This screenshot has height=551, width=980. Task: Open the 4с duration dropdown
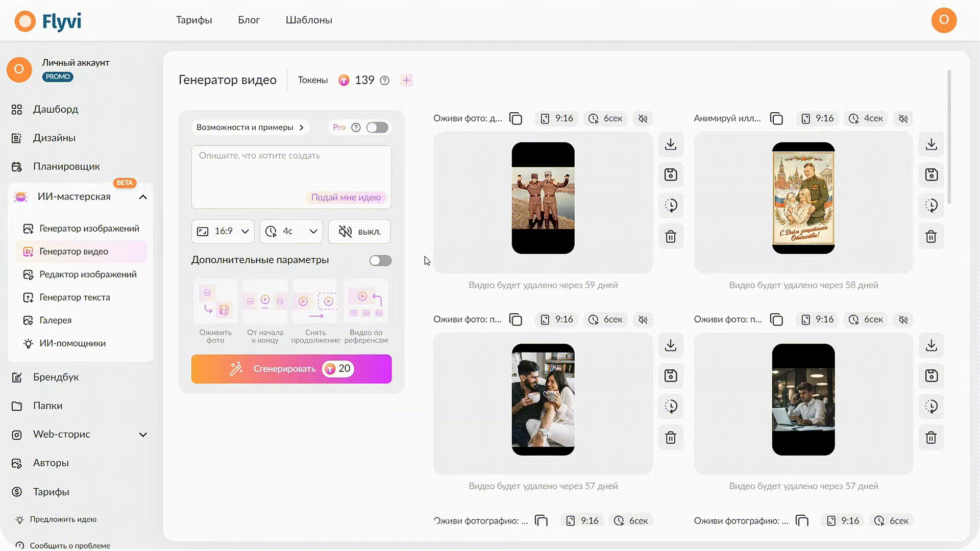click(x=291, y=232)
